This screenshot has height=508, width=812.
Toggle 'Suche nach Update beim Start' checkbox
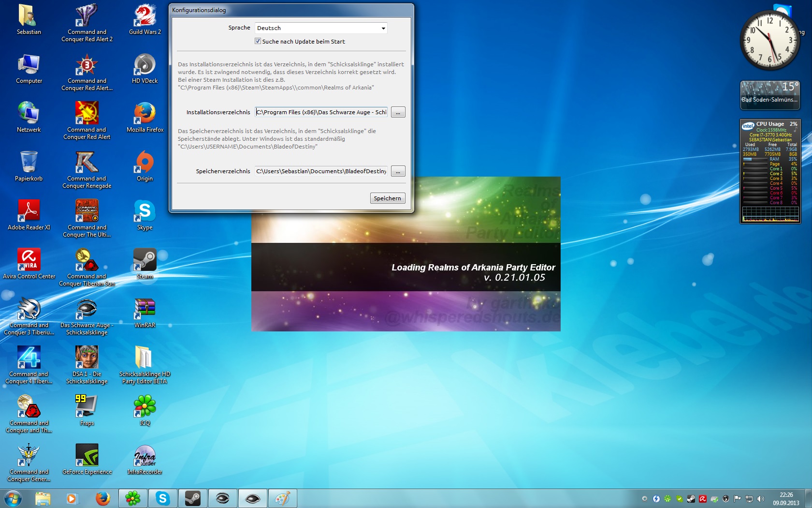click(258, 41)
